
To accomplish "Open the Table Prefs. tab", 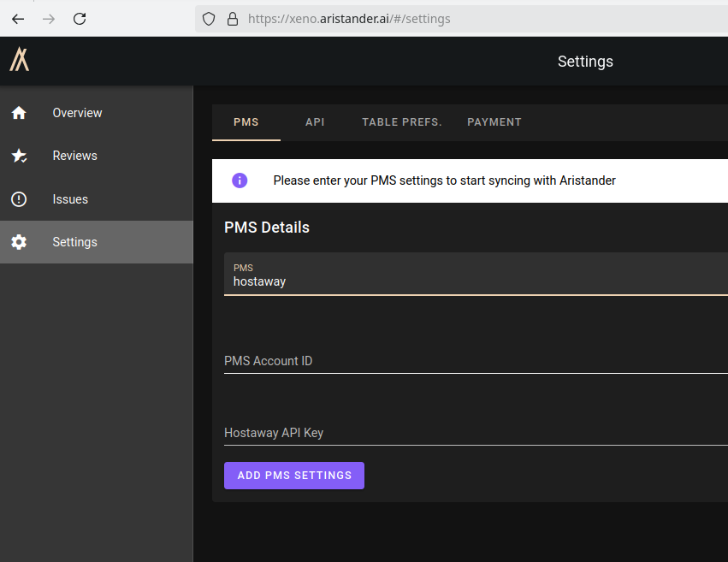I will click(x=401, y=122).
